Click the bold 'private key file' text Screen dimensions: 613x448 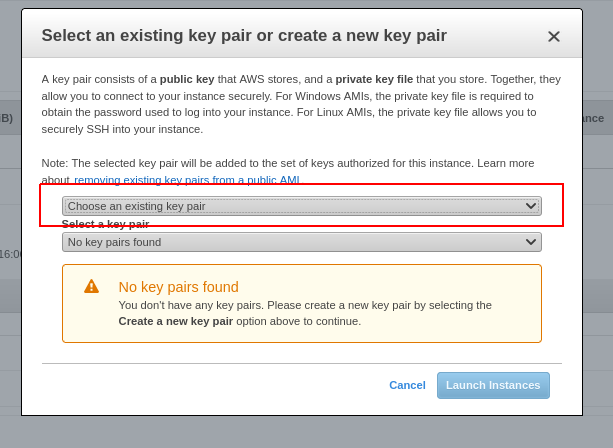pos(374,79)
